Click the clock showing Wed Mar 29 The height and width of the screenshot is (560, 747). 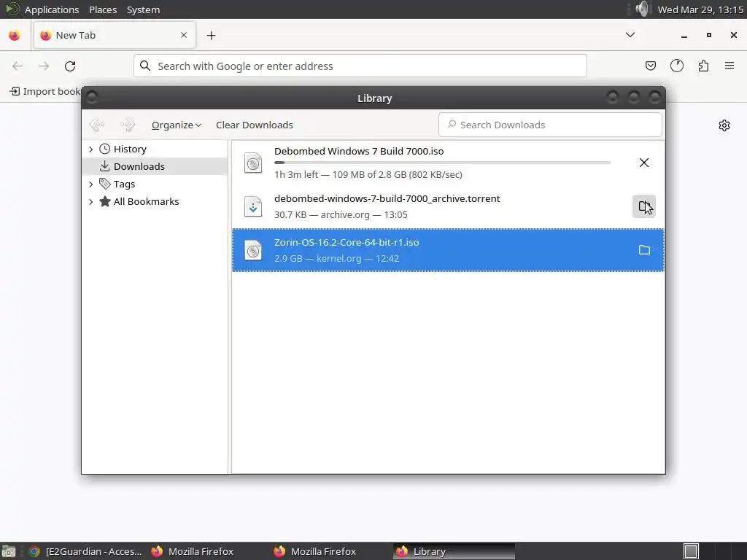tap(700, 9)
